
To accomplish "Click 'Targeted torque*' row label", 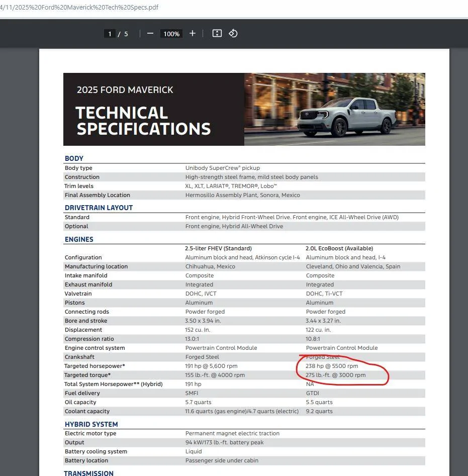I will pos(87,375).
